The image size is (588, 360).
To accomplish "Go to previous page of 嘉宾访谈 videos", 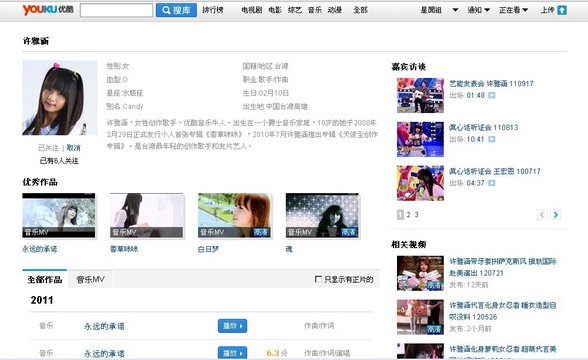I will [x=542, y=214].
